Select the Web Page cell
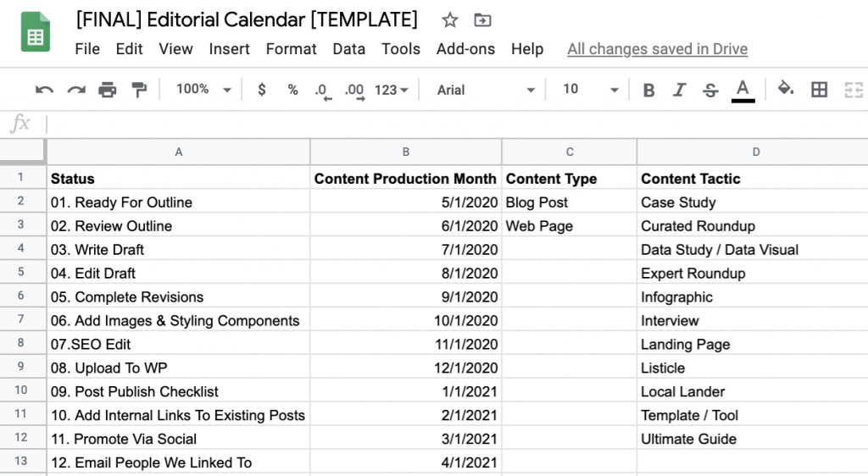Viewport: 868px width, 476px height. (570, 225)
